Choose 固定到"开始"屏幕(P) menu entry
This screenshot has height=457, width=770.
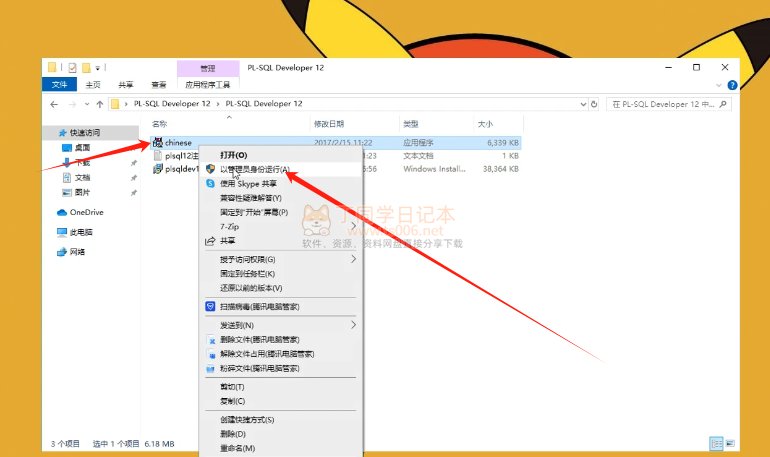(x=281, y=212)
